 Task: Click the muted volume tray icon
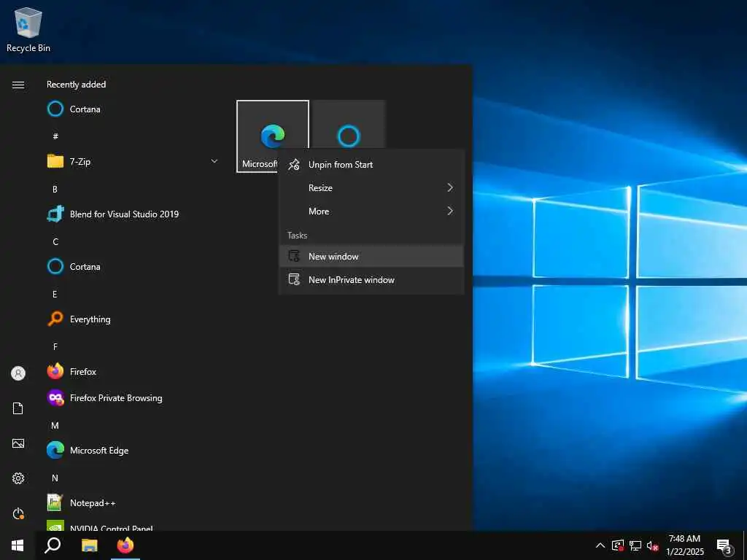click(x=652, y=546)
